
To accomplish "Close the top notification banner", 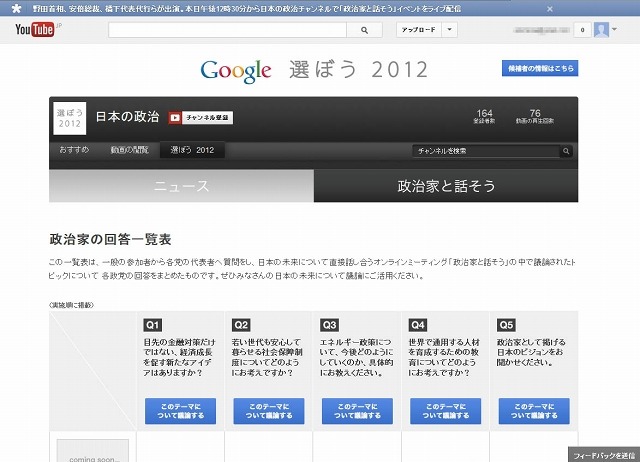I will click(550, 9).
